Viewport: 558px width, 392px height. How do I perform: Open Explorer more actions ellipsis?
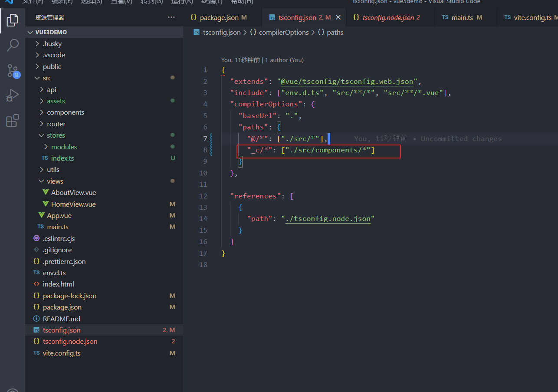(171, 17)
